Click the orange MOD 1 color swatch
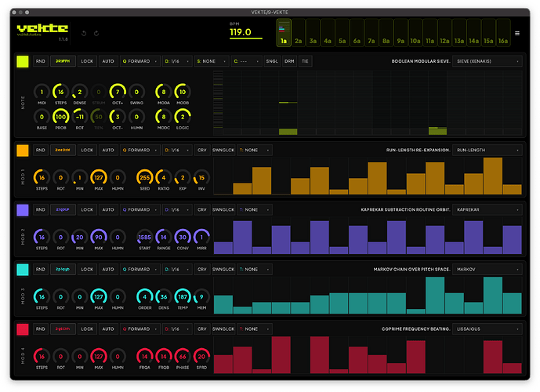The image size is (540, 392). 23,151
